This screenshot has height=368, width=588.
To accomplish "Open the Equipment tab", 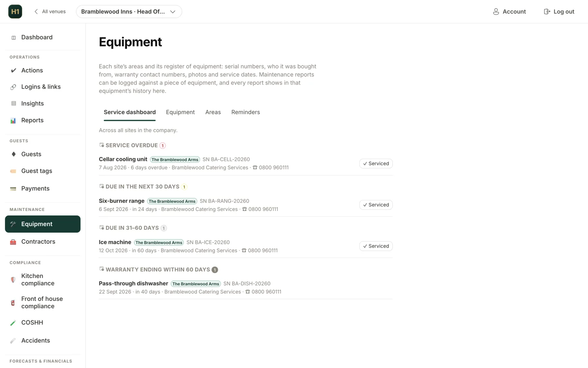I will (x=180, y=112).
